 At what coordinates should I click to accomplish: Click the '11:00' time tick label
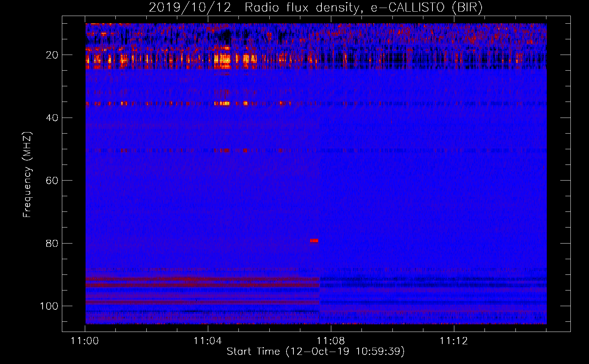(x=85, y=341)
